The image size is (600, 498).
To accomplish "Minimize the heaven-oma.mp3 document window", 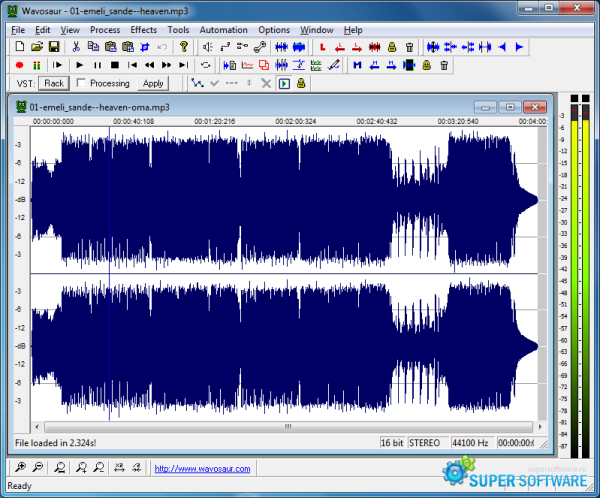I will point(485,107).
